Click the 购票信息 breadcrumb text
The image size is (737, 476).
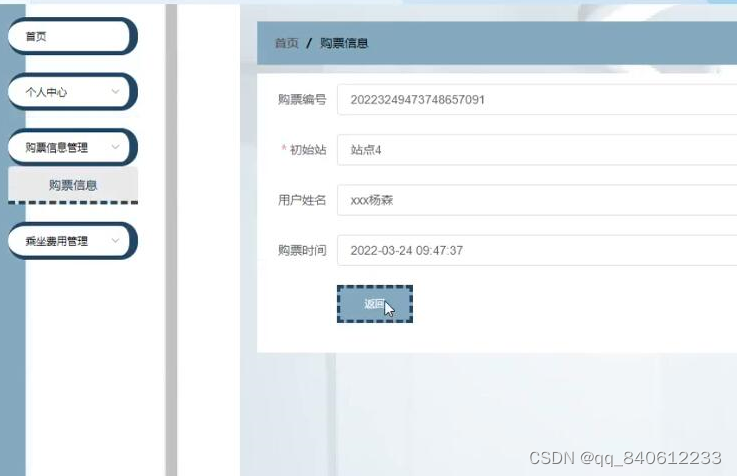tap(344, 43)
